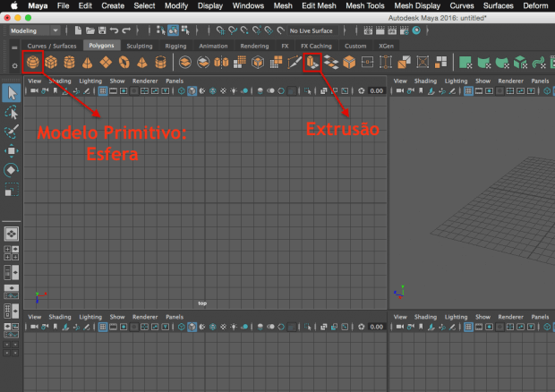Select the Rotate tool
555x392 pixels.
(x=12, y=170)
